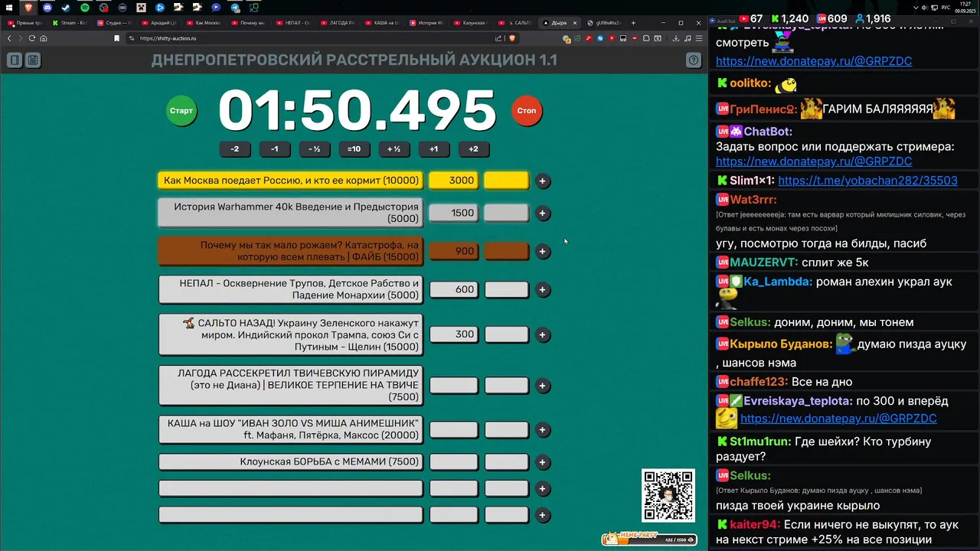
Task: Open the 17:27 clock and calendar
Action: coord(965,8)
